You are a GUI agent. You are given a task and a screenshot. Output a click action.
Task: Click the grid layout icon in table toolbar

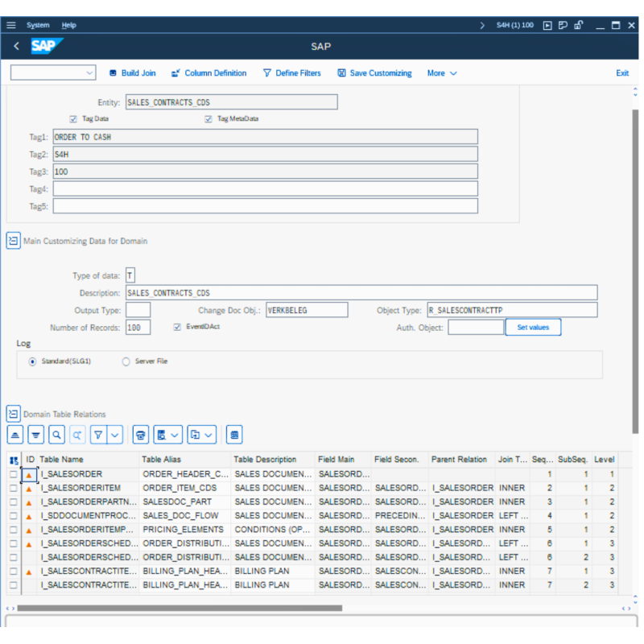coord(234,435)
